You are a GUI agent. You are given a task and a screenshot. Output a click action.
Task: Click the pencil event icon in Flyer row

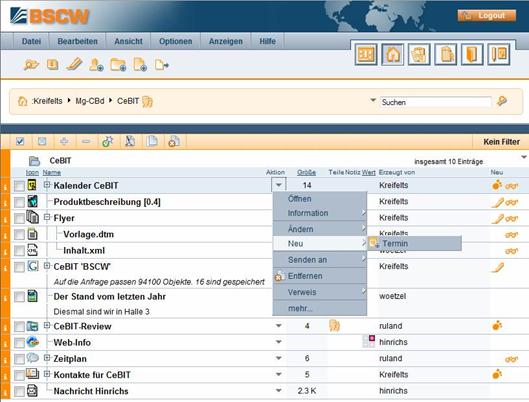coord(497,219)
